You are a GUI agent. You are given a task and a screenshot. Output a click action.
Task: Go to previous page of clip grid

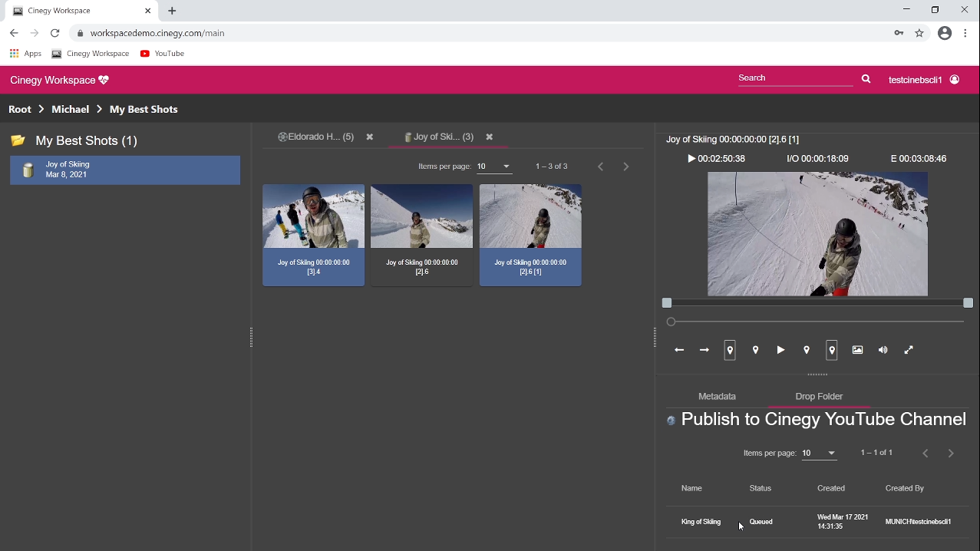coord(601,167)
